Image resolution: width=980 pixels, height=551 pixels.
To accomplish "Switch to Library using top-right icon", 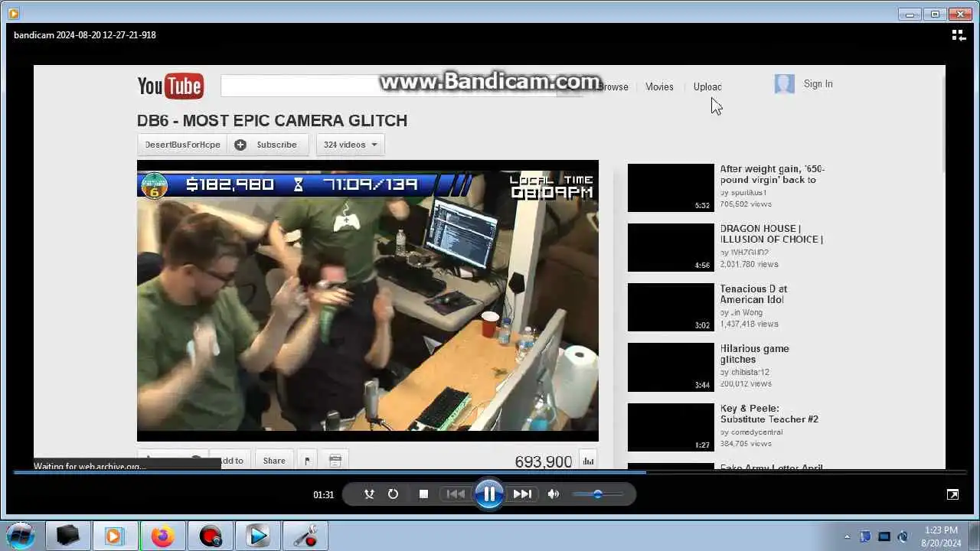I will click(958, 35).
